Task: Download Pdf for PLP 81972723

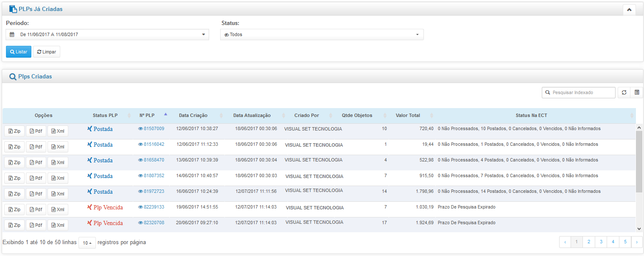Action: (x=36, y=194)
